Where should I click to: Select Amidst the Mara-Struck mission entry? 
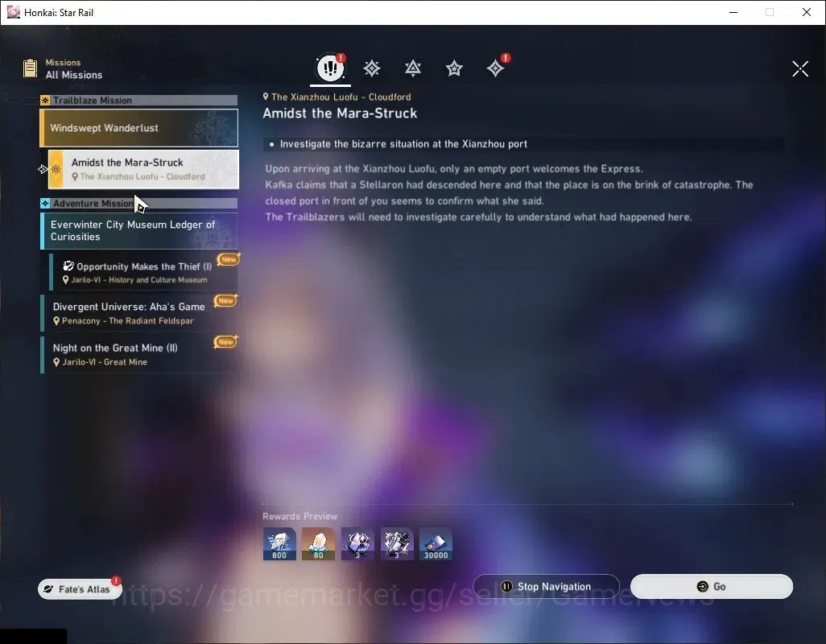click(x=143, y=169)
